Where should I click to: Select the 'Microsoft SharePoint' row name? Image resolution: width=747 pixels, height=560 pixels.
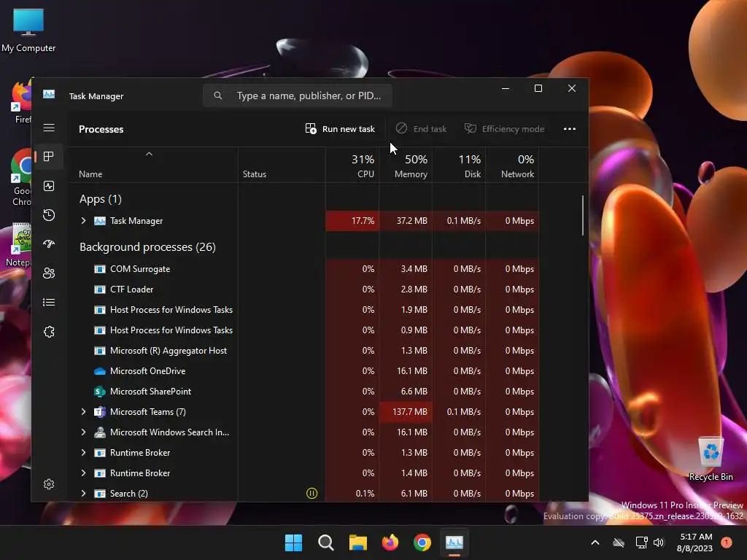[150, 392]
